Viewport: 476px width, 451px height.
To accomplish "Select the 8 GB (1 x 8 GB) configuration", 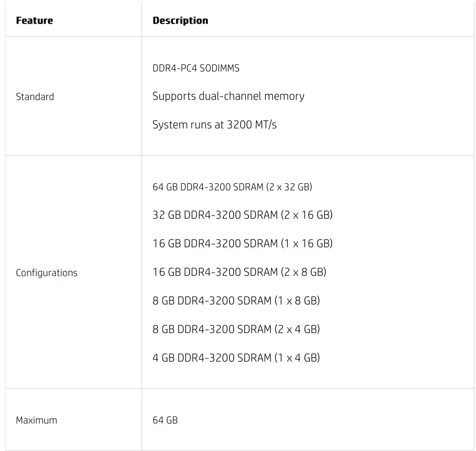I will click(236, 301).
